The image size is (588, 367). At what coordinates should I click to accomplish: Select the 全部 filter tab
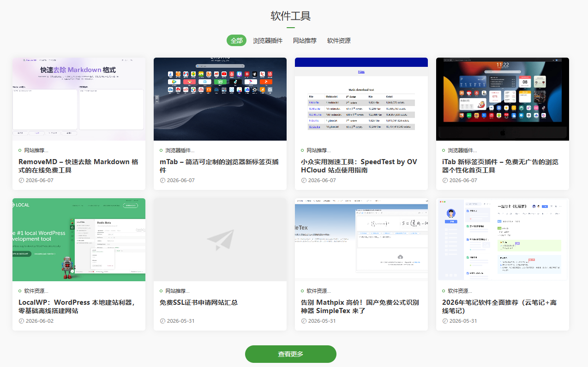[x=236, y=41]
